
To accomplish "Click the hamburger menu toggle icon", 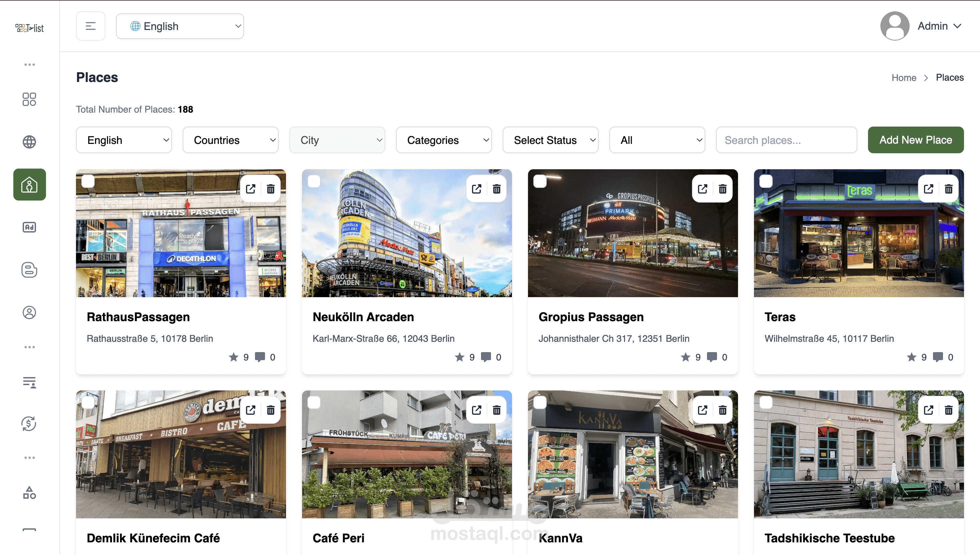I will click(90, 26).
